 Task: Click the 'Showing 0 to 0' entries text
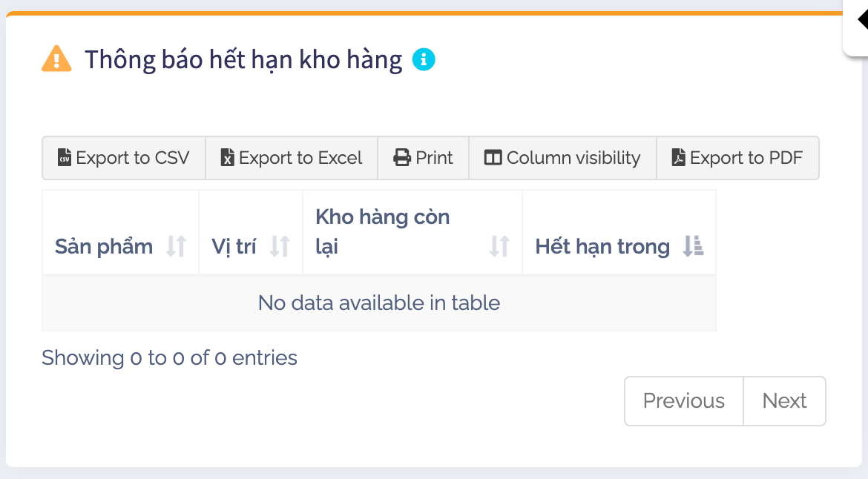pyautogui.click(x=169, y=358)
